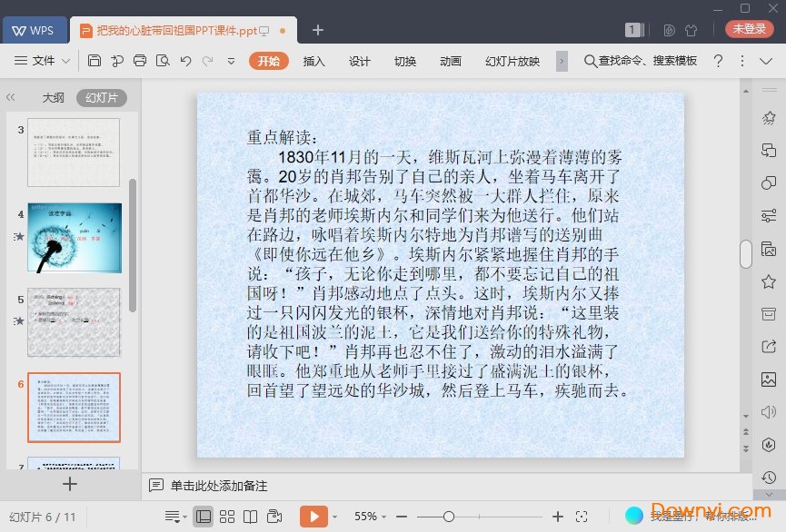The image size is (786, 532).
Task: Click the Save icon on the quick access toolbar
Action: (95, 61)
